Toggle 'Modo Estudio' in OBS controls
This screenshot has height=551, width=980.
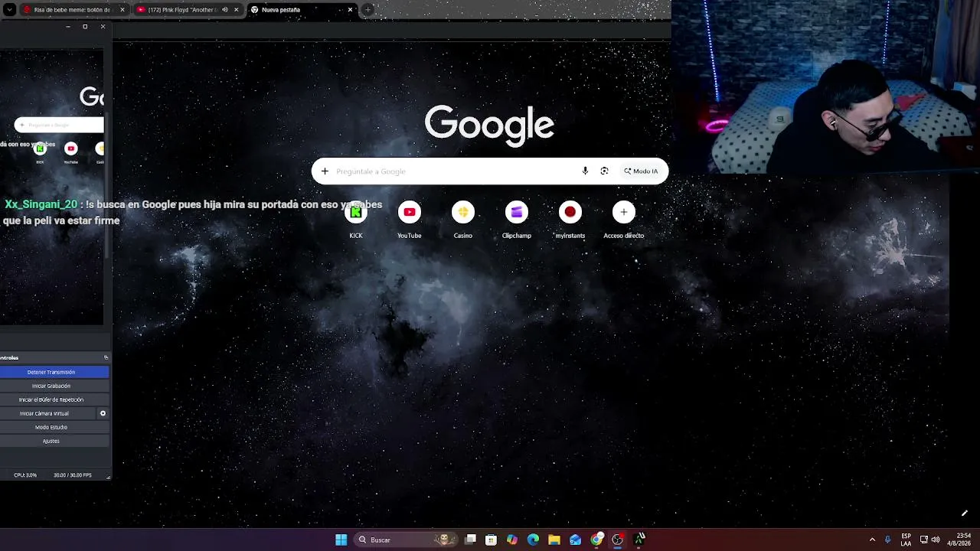pyautogui.click(x=51, y=427)
